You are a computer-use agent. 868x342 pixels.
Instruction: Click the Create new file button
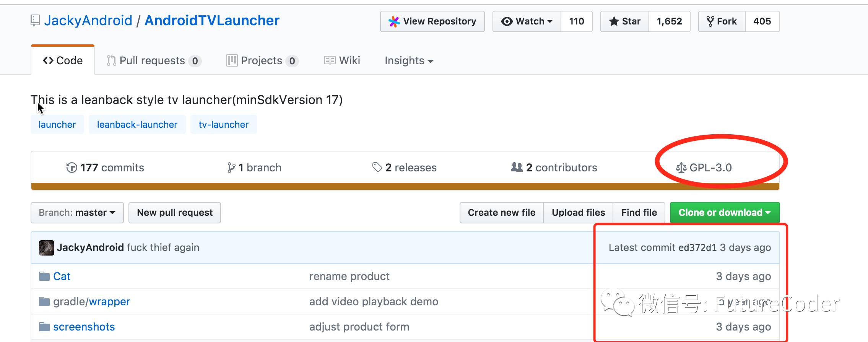point(502,213)
